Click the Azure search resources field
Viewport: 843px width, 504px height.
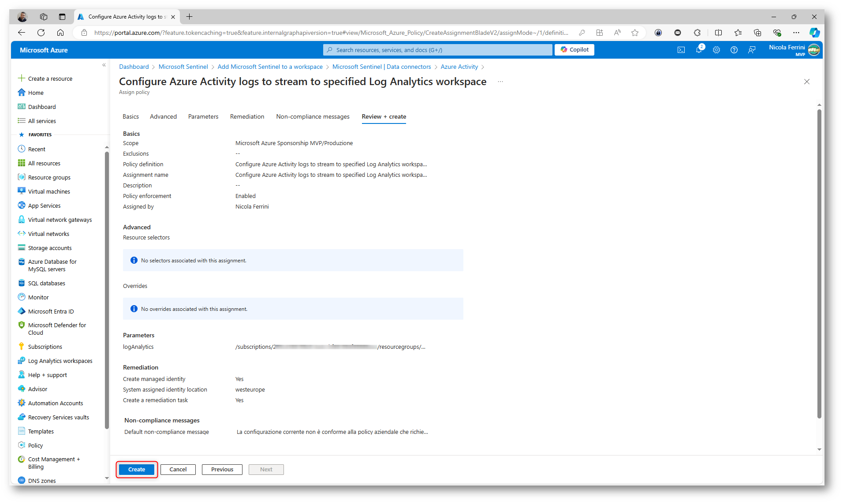(x=437, y=50)
